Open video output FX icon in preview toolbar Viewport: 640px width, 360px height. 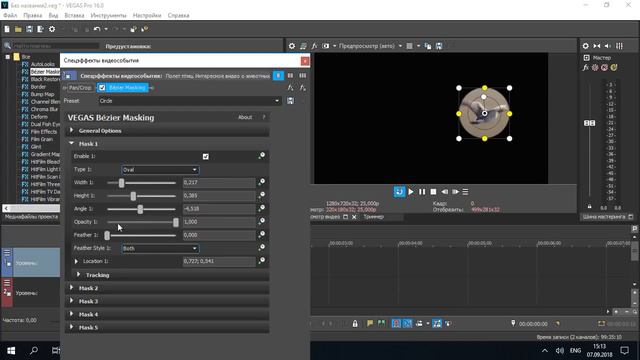click(x=314, y=46)
